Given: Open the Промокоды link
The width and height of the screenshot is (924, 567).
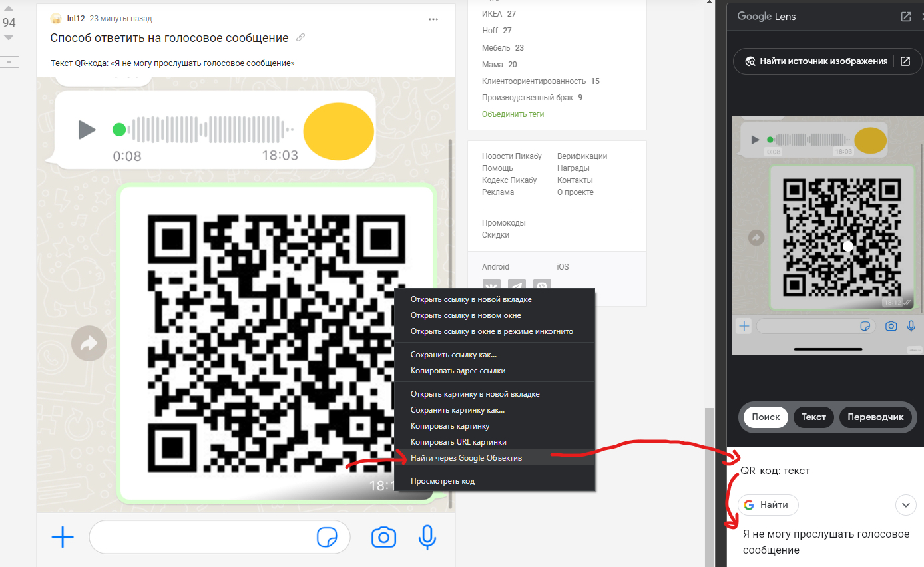Looking at the screenshot, I should (x=504, y=223).
